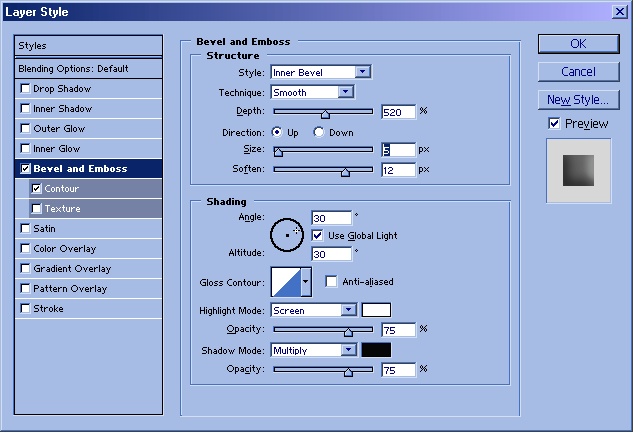Select the Contour sub-item label
633x432 pixels.
pos(62,189)
